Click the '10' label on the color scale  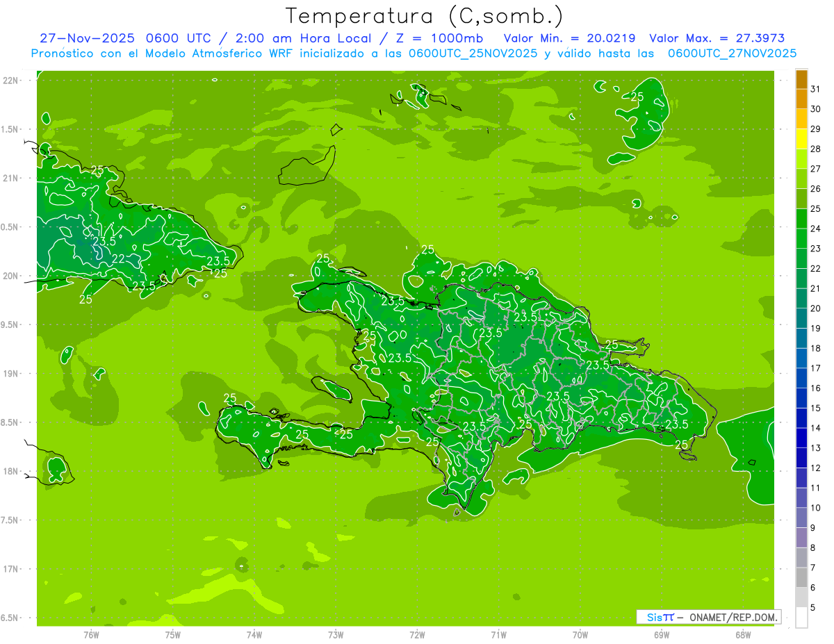point(816,508)
